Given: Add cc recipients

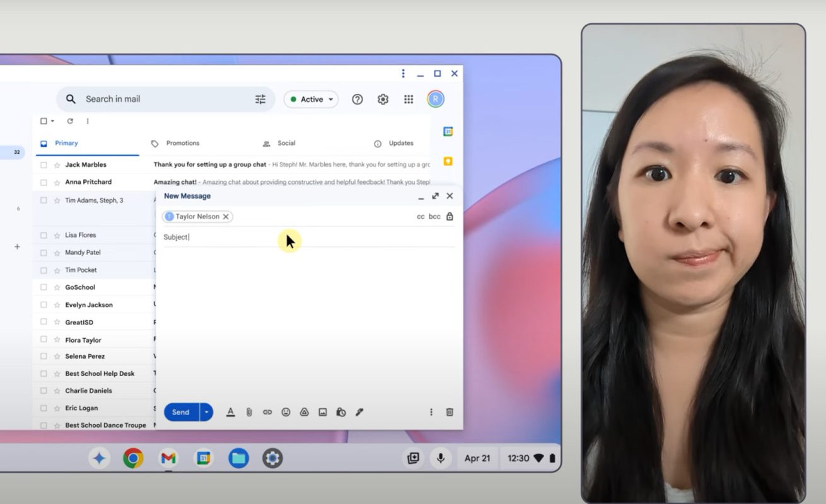Looking at the screenshot, I should [x=421, y=217].
